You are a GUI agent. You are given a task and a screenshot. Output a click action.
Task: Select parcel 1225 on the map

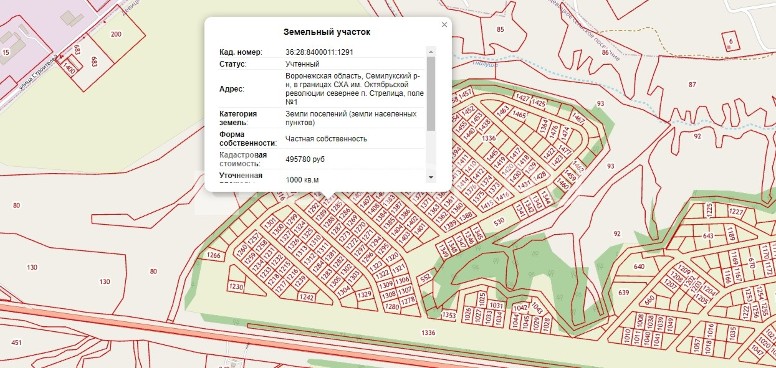(709, 210)
